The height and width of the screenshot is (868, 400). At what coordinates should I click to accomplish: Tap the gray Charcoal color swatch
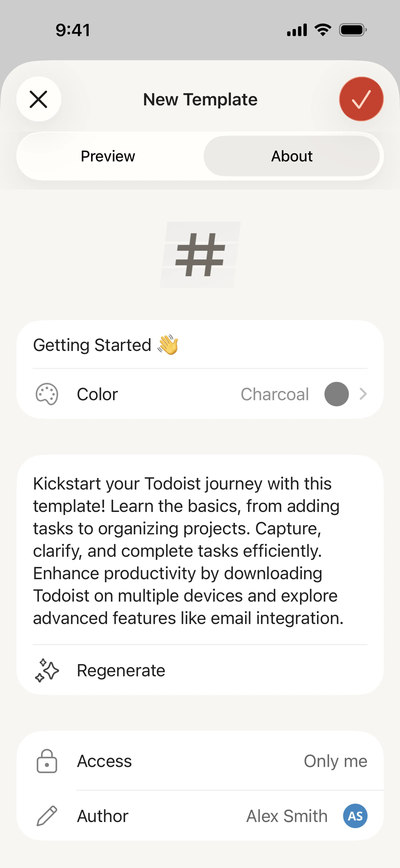coord(336,394)
